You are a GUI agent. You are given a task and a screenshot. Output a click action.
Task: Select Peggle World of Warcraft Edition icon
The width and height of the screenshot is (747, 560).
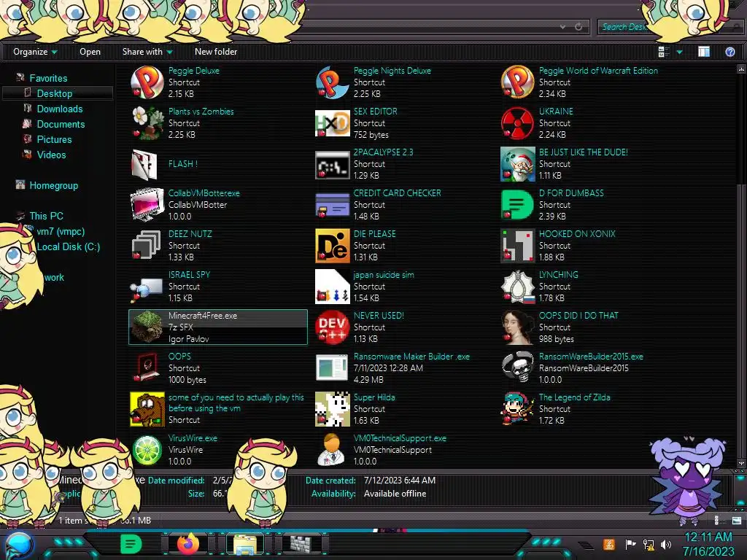point(518,82)
